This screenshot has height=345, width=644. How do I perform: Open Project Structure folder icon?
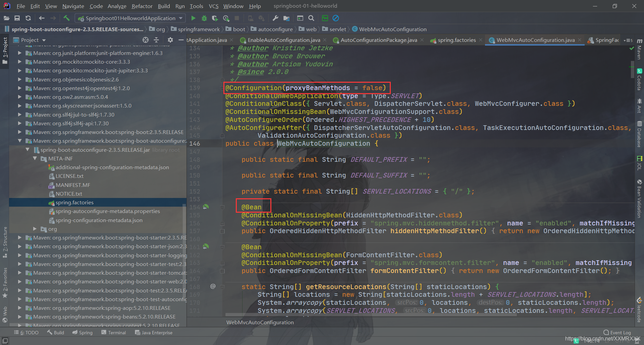click(286, 18)
